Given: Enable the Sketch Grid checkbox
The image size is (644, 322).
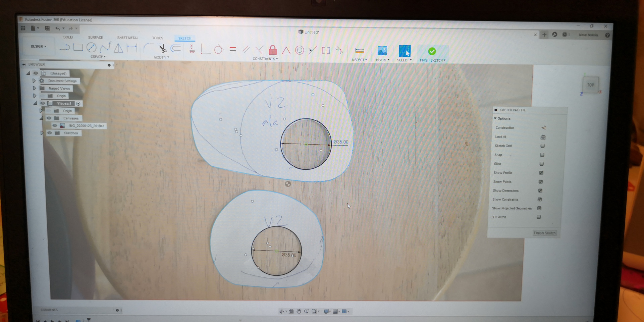Looking at the screenshot, I should (542, 146).
